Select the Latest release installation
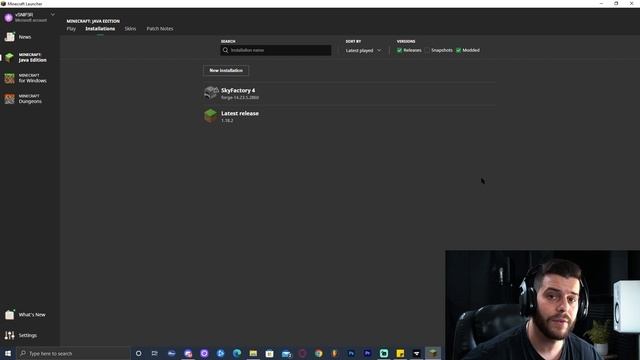This screenshot has width=640, height=360. (x=349, y=116)
